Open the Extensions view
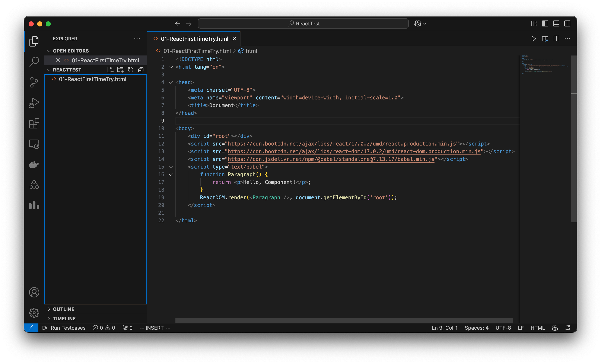This screenshot has width=601, height=364. [34, 123]
